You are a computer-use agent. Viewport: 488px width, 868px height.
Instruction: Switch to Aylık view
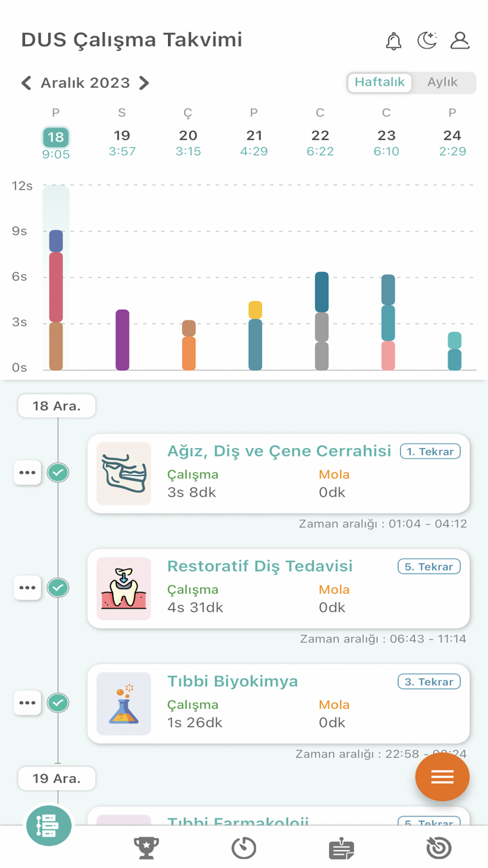click(x=445, y=82)
